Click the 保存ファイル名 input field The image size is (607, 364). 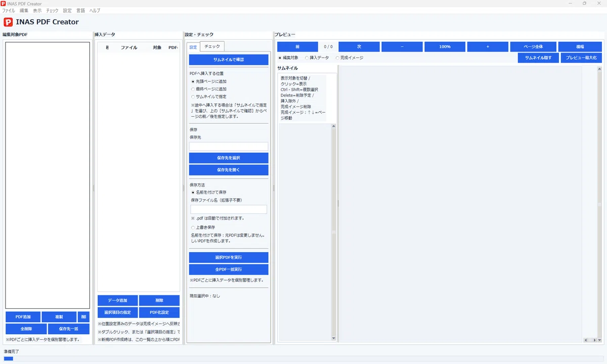pyautogui.click(x=229, y=209)
